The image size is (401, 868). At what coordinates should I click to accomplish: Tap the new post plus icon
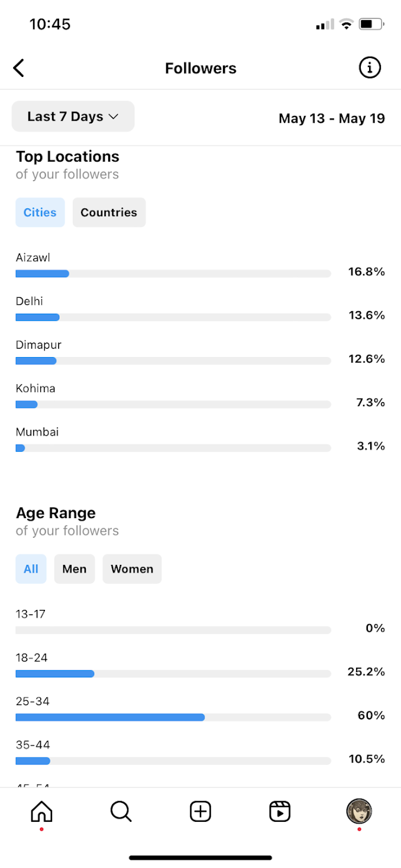(200, 811)
